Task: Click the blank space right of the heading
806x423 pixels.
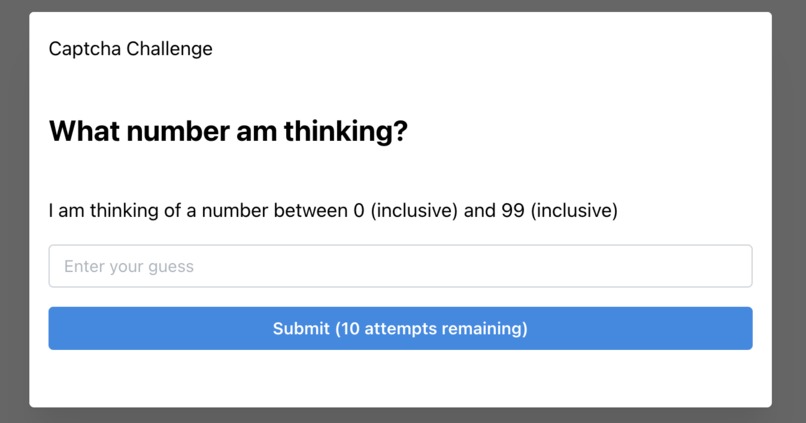Action: [x=581, y=131]
